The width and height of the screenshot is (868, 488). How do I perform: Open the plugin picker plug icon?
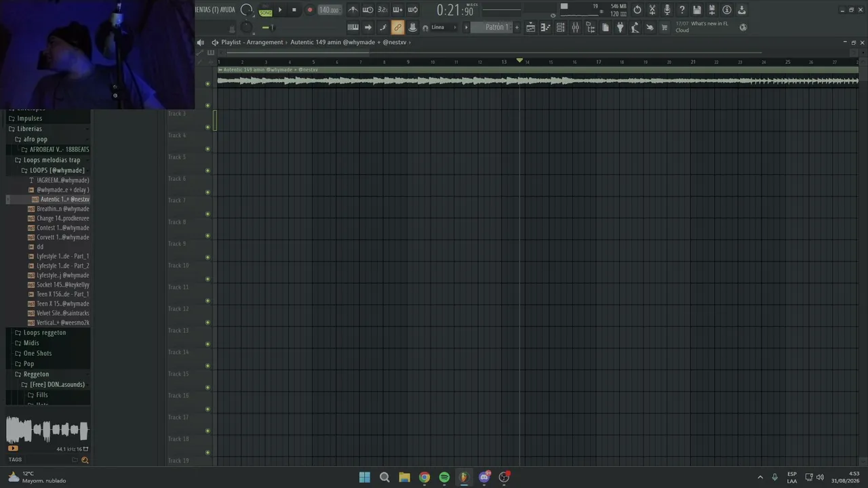click(620, 27)
